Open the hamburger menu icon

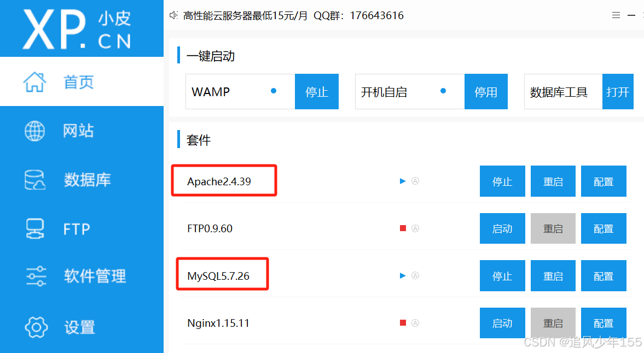coord(616,15)
